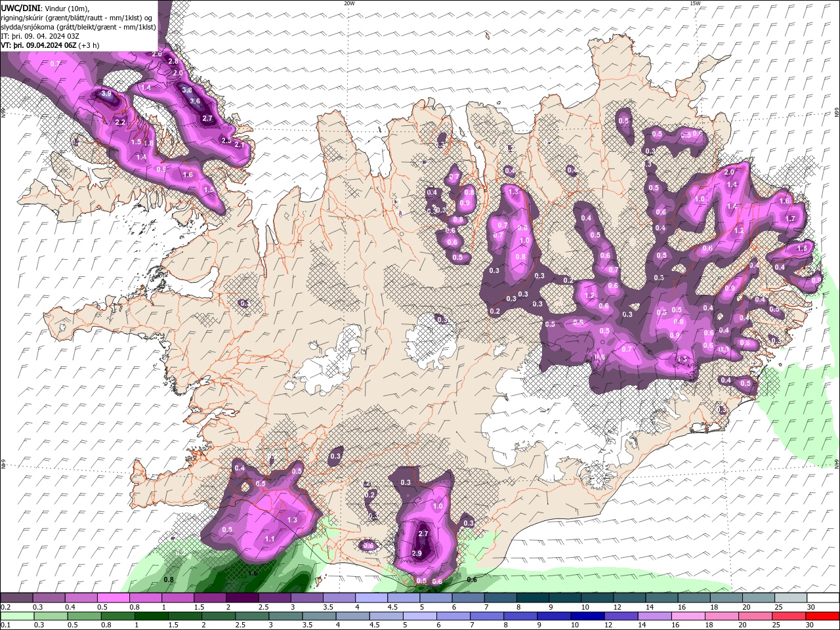The image size is (840, 630).
Task: Select lower legend dark green swatch between 1 and 1.5
Action: (151, 616)
